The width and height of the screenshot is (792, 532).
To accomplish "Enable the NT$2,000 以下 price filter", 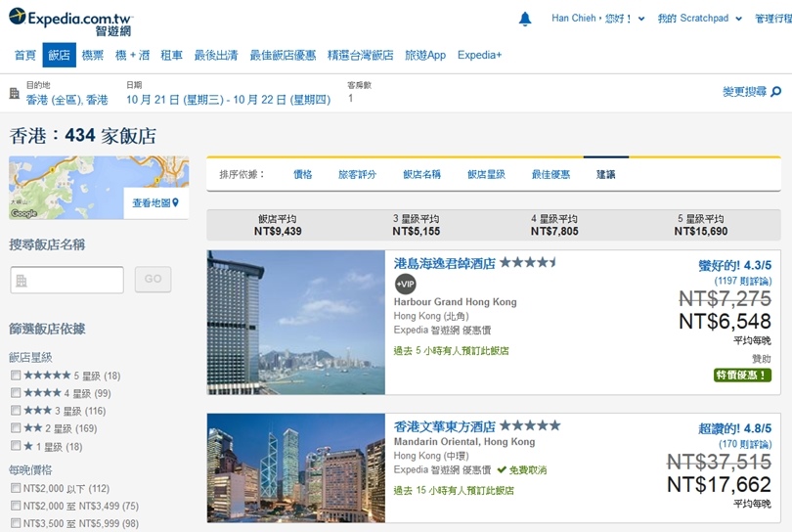I will [16, 488].
